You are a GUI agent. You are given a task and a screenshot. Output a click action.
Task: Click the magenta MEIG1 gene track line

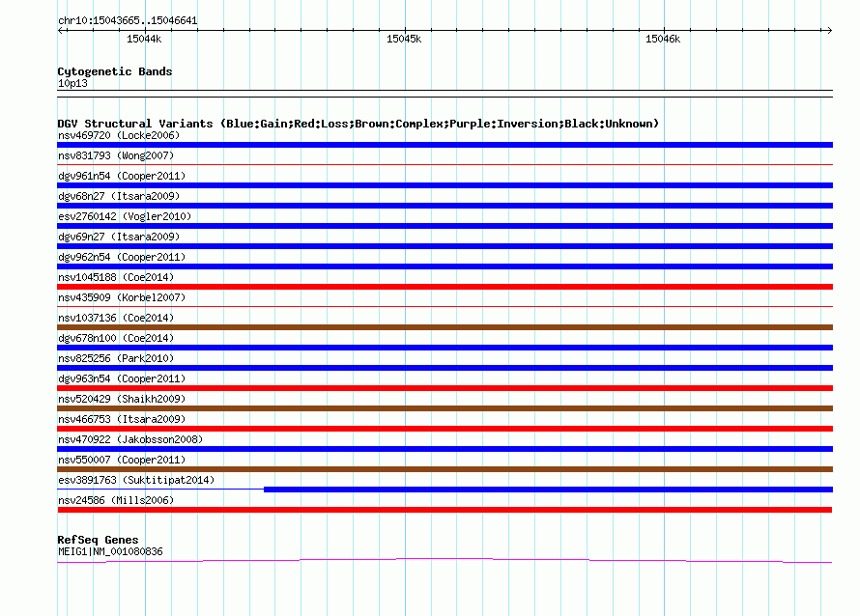coord(444,560)
